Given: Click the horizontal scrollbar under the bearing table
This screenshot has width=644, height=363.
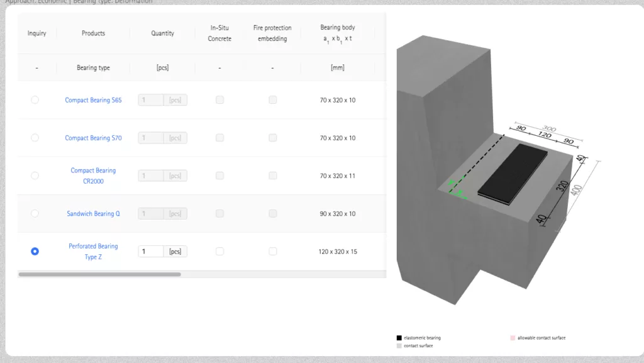Looking at the screenshot, I should coord(99,274).
